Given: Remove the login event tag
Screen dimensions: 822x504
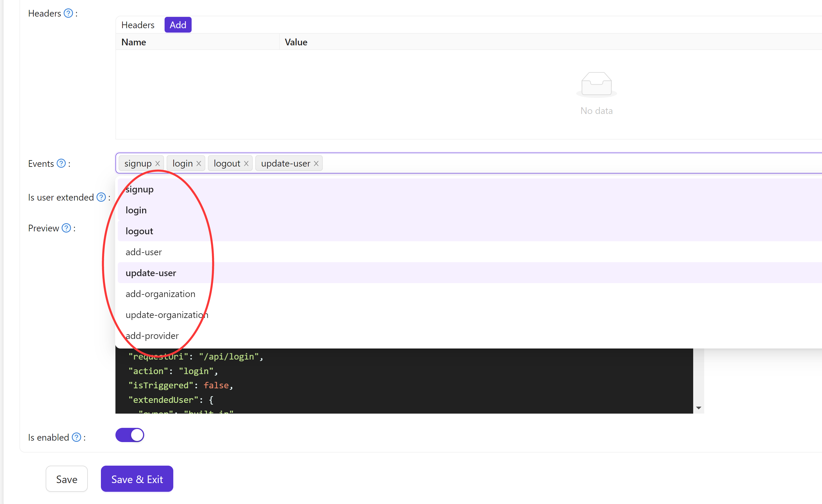Looking at the screenshot, I should pyautogui.click(x=199, y=163).
